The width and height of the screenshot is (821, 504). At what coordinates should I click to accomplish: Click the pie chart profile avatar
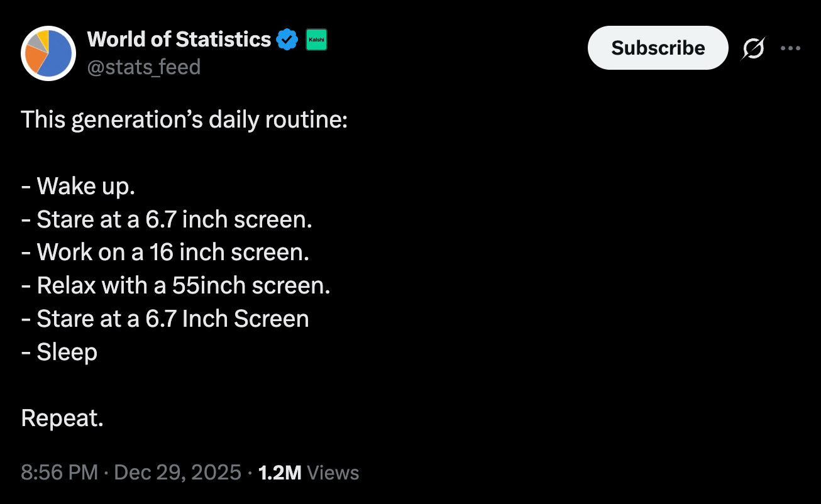[x=48, y=53]
